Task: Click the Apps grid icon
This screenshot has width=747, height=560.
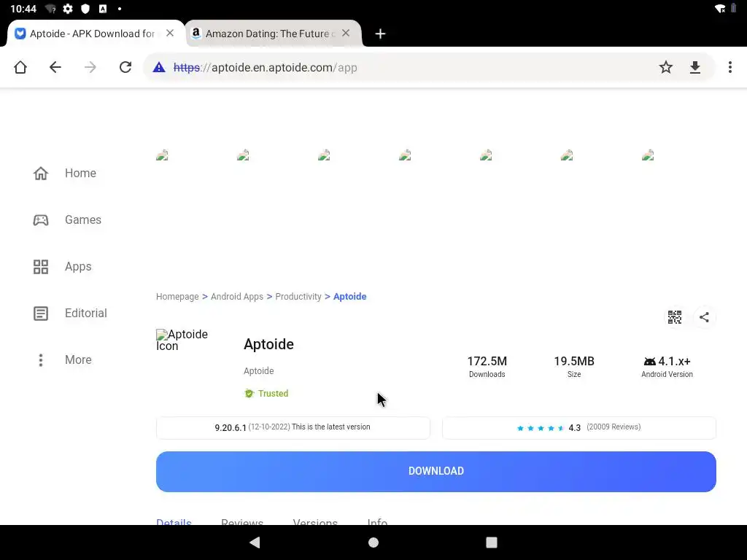Action: click(41, 267)
